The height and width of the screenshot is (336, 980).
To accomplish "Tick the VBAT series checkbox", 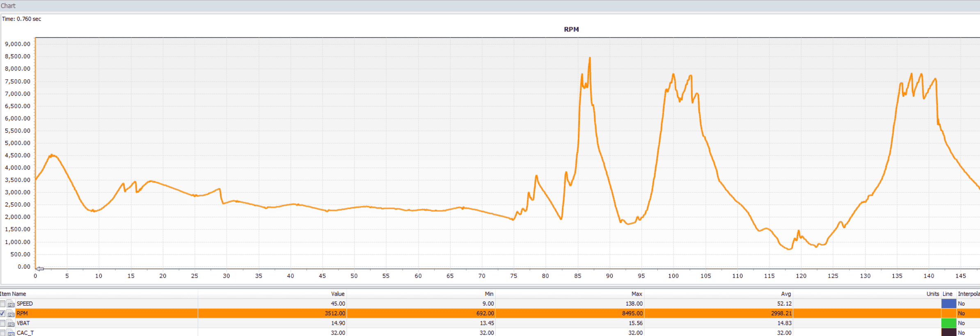I will pos(2,323).
